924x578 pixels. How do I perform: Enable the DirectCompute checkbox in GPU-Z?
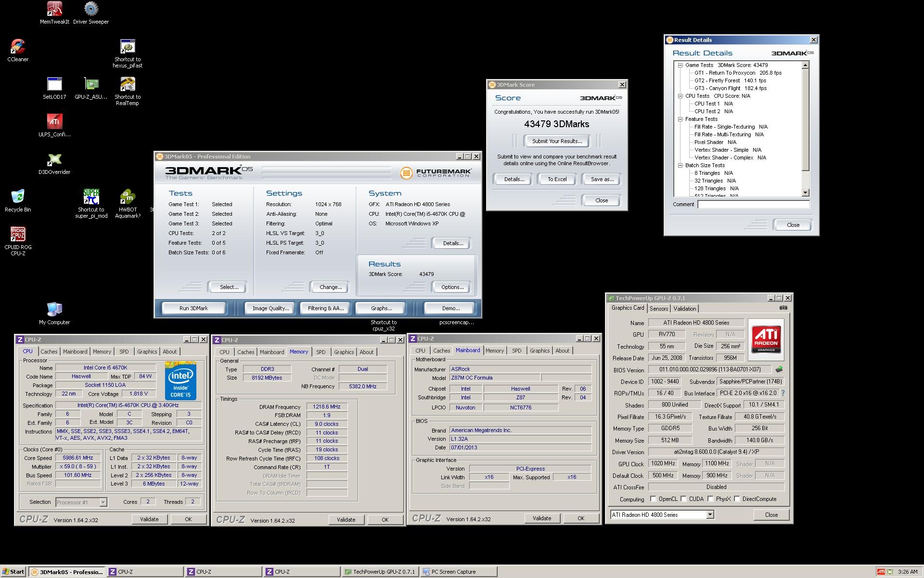coord(737,499)
